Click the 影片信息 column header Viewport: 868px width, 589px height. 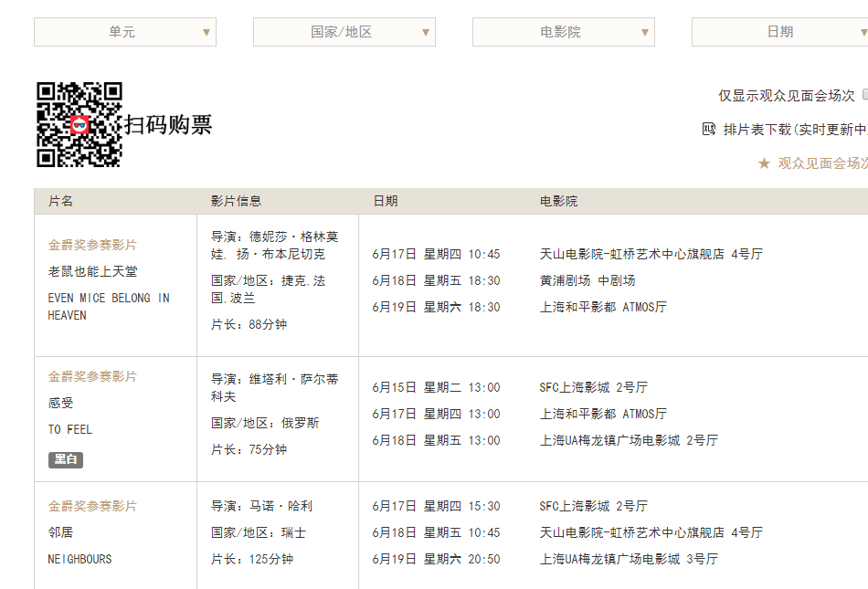click(236, 201)
